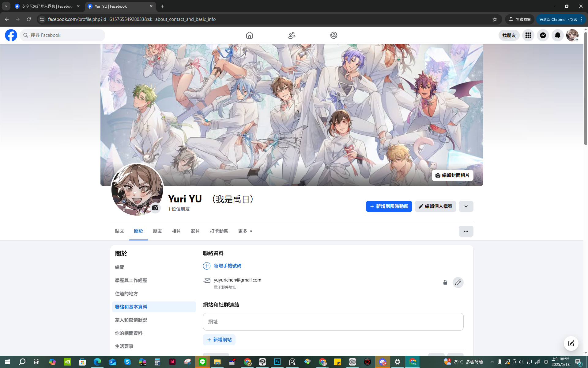Click the browser back arrow
The image size is (588, 368).
7,19
